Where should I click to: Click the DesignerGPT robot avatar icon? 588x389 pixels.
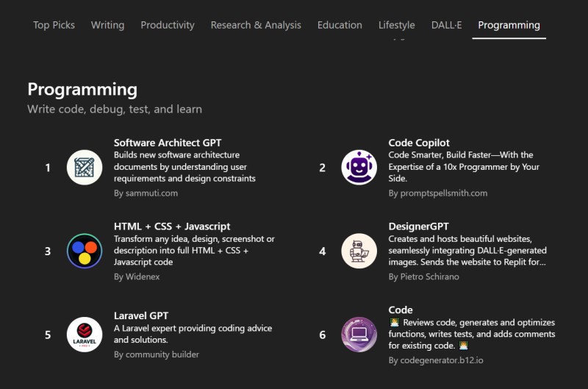click(359, 251)
